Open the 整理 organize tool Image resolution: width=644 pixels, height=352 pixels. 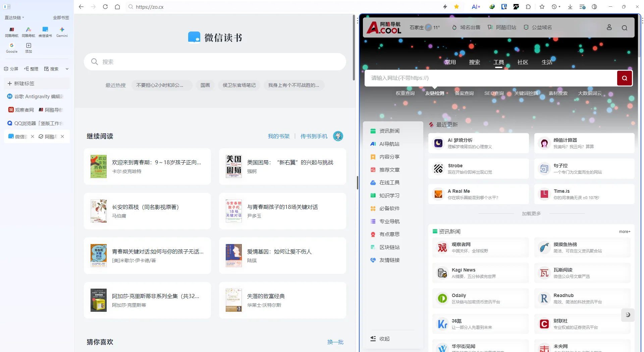pos(31,69)
